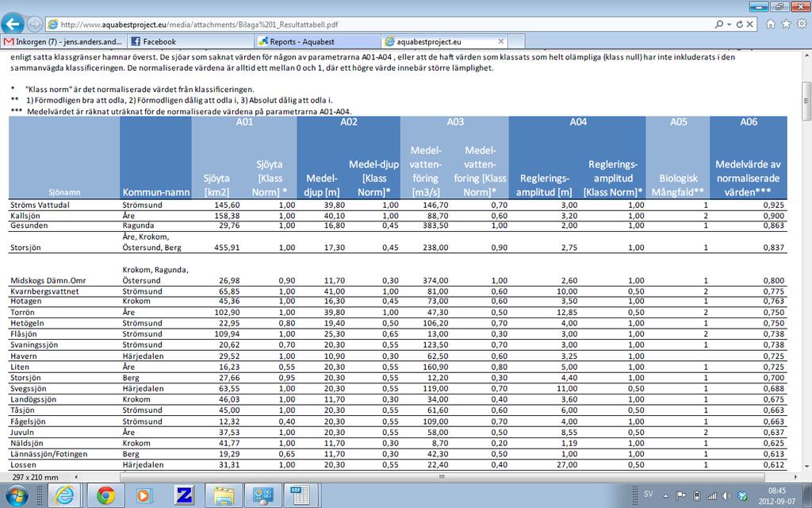Open the Windows Start menu orb
812x508 pixels.
click(x=17, y=495)
